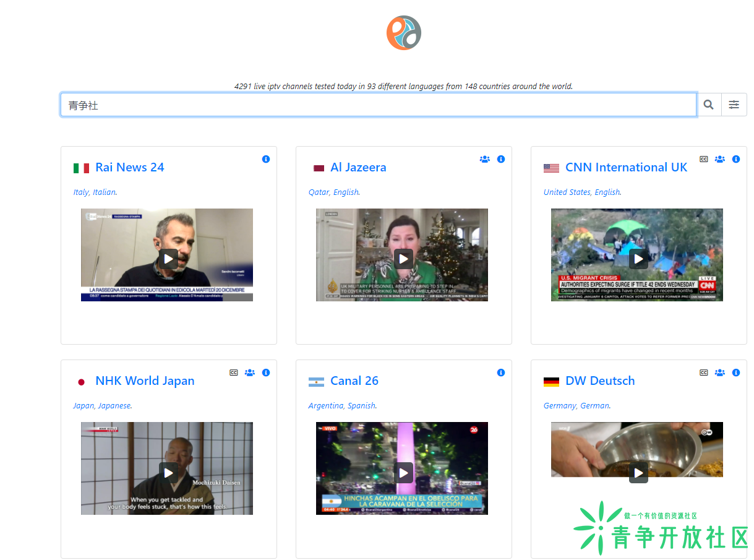This screenshot has width=754, height=560.
Task: Click viewers icon on DW Deutsch card
Action: tap(720, 373)
